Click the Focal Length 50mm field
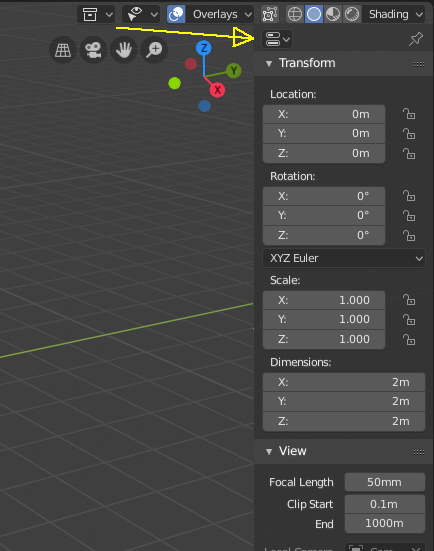 tap(385, 482)
